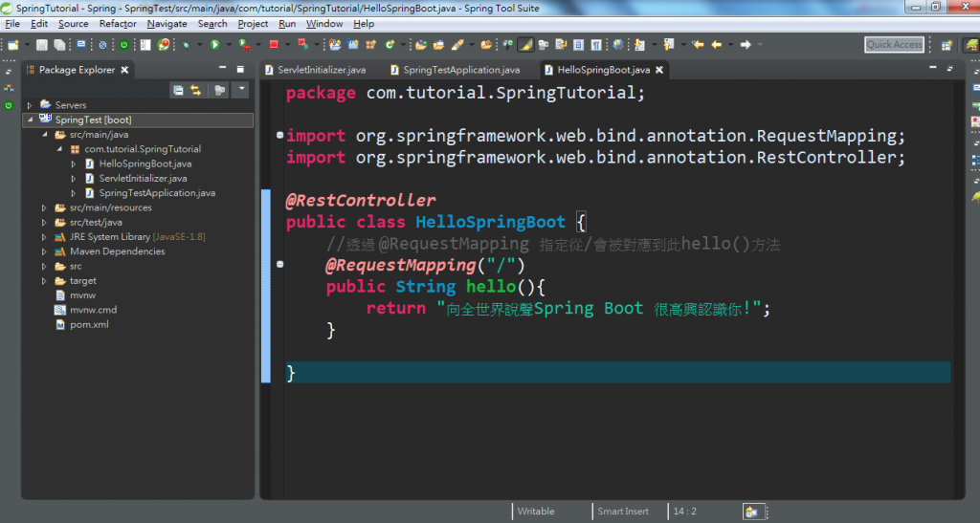The width and height of the screenshot is (980, 523).
Task: Click the Debug bug icon
Action: point(186,45)
